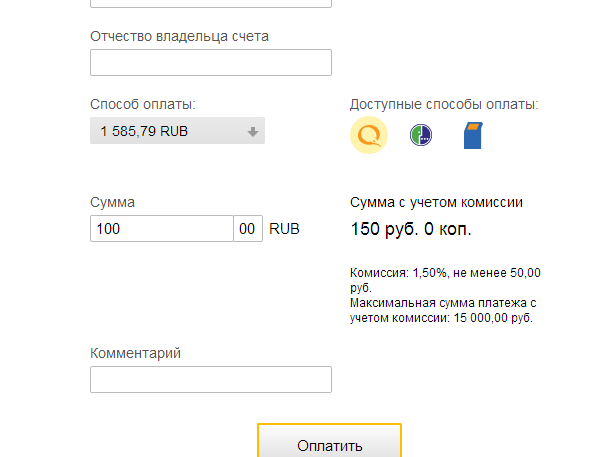Click the Способ оплаты label

tap(143, 104)
